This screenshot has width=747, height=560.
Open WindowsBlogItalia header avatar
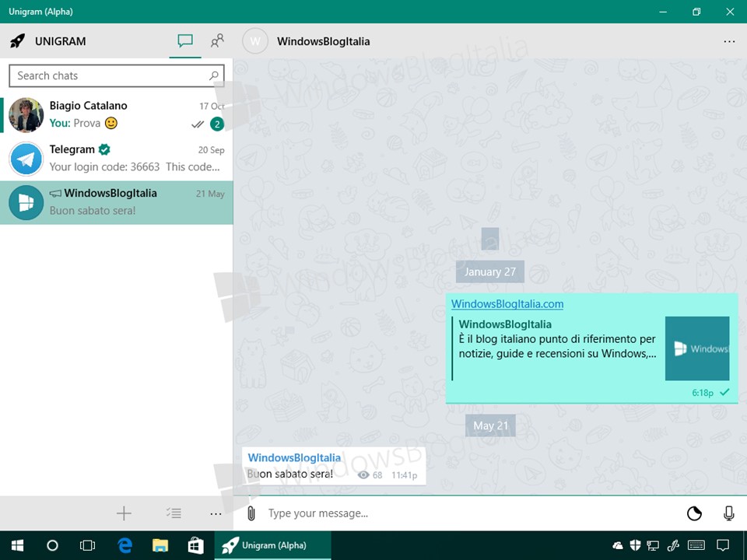pos(255,41)
